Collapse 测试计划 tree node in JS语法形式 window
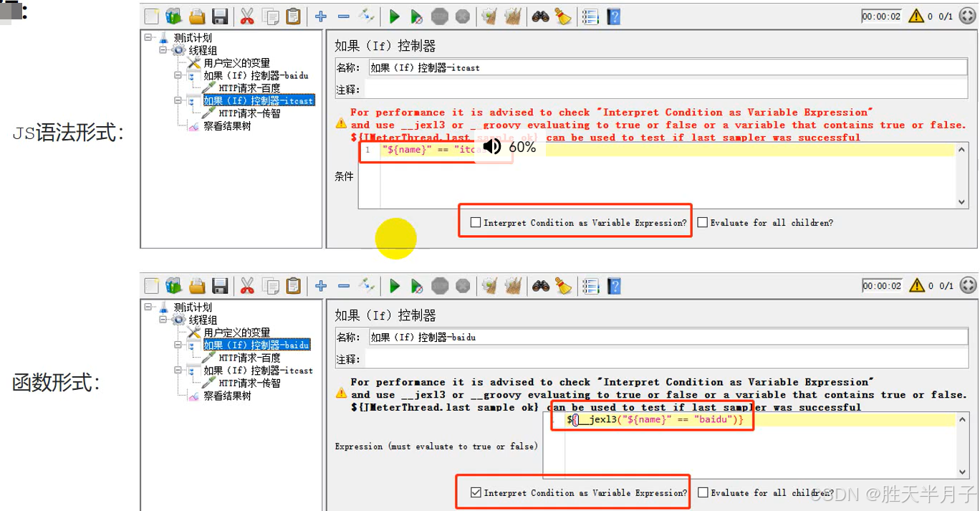Image resolution: width=980 pixels, height=511 pixels. point(148,37)
